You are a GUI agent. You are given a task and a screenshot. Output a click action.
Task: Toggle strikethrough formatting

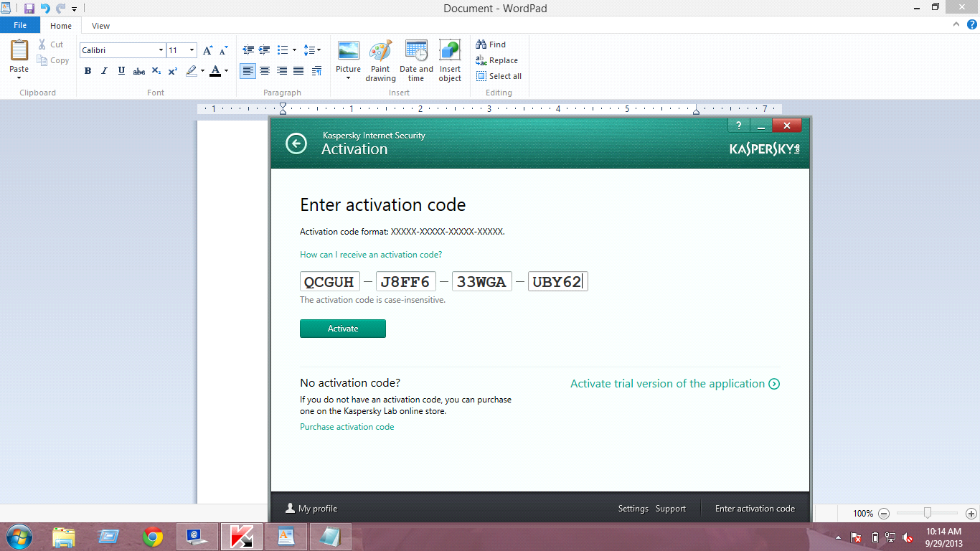click(x=139, y=71)
